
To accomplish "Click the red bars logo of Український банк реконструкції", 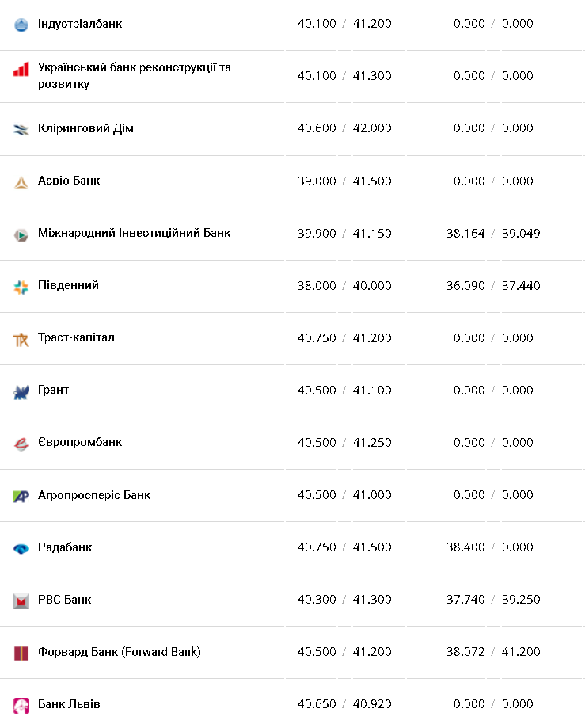I will pos(21,70).
